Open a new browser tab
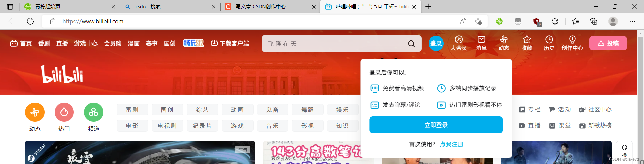This screenshot has height=164, width=644. click(428, 7)
